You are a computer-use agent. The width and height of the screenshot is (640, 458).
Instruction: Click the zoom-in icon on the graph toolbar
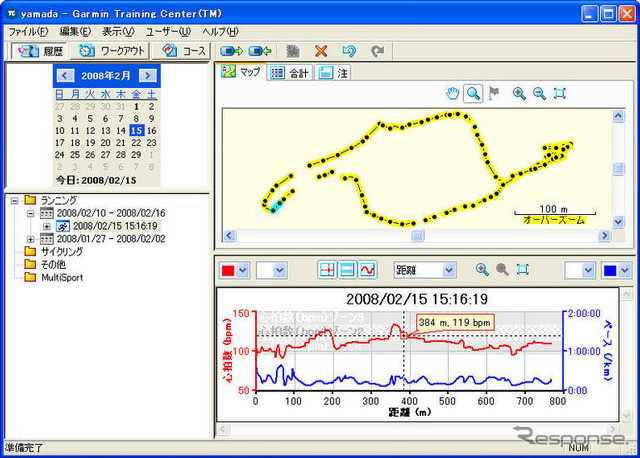482,270
